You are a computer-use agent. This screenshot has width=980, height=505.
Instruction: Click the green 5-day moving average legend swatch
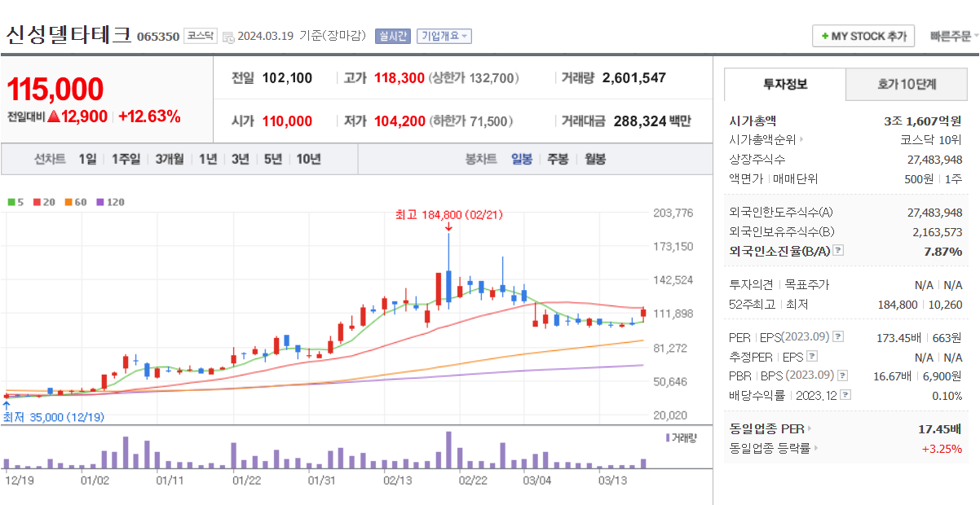coord(11,202)
